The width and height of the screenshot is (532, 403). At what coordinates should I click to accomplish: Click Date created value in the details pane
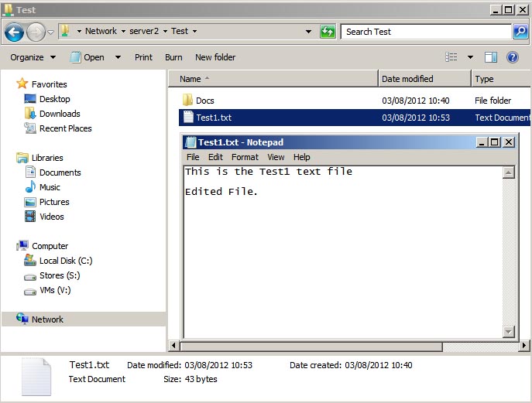pos(379,365)
